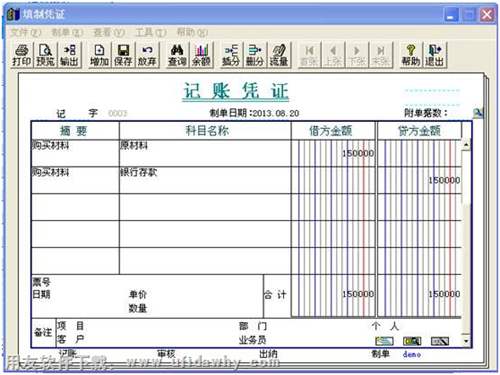
Task: Click the 摘要 column header
Action: (x=75, y=130)
